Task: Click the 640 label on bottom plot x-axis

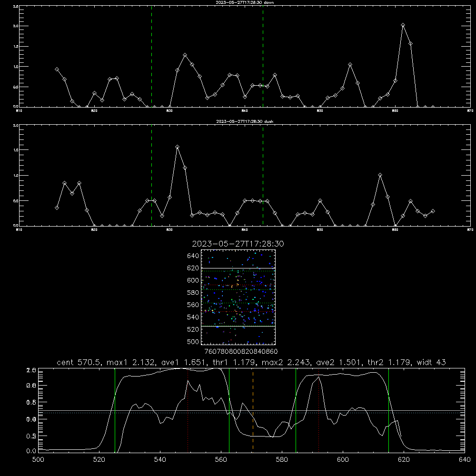Action: coord(465,460)
